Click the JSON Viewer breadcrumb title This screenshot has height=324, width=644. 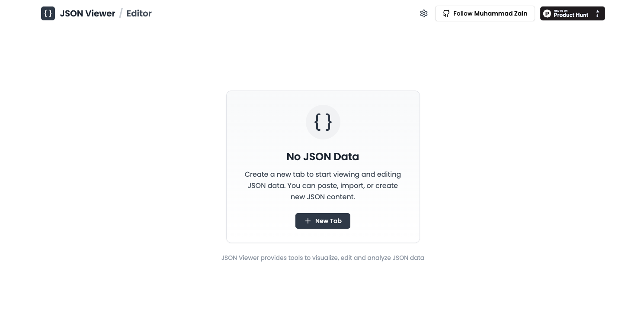(87, 13)
